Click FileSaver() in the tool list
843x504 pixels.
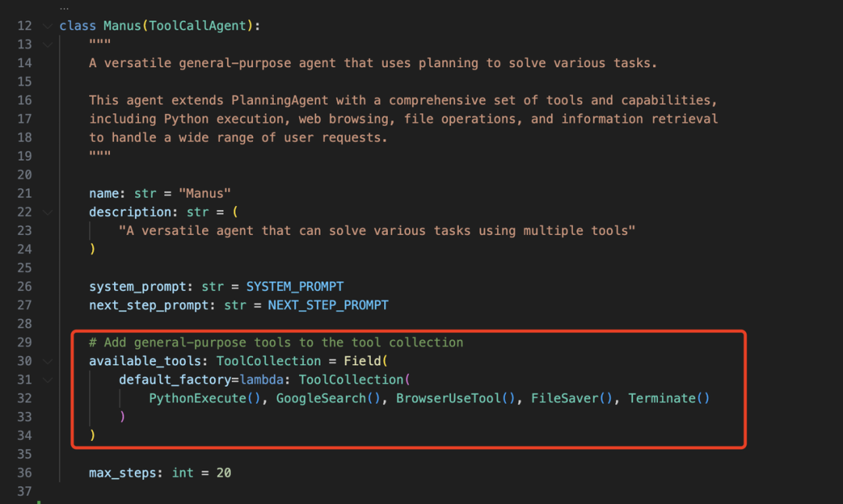(x=571, y=398)
